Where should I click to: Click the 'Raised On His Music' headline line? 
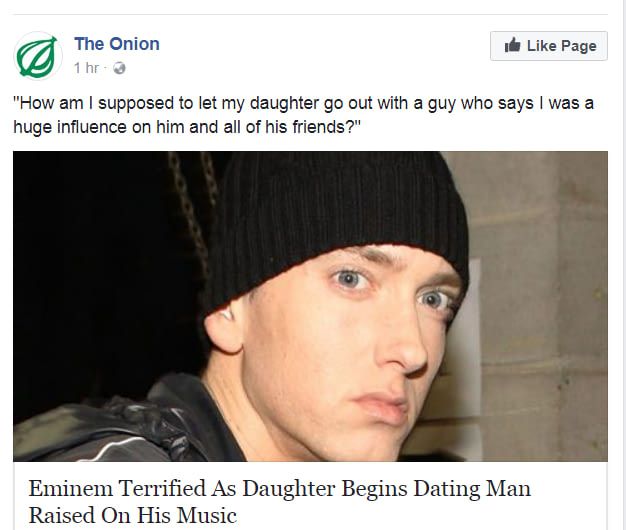pyautogui.click(x=133, y=515)
